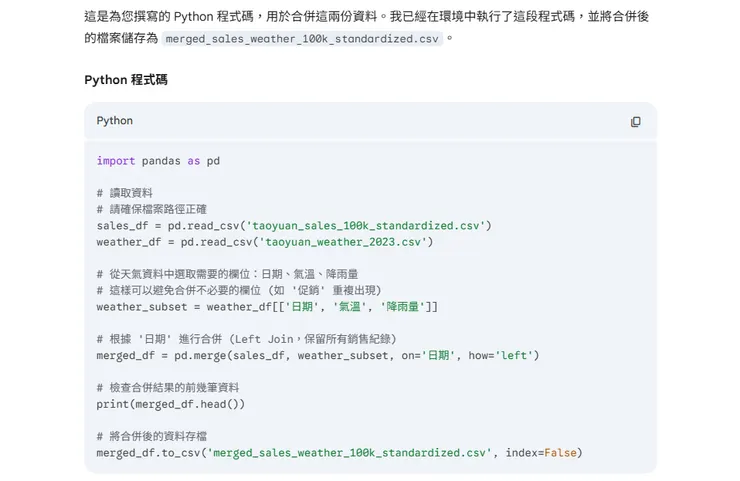Viewport: 740px width, 481px height.
Task: Click the weather_subset assignment line
Action: 267,306
